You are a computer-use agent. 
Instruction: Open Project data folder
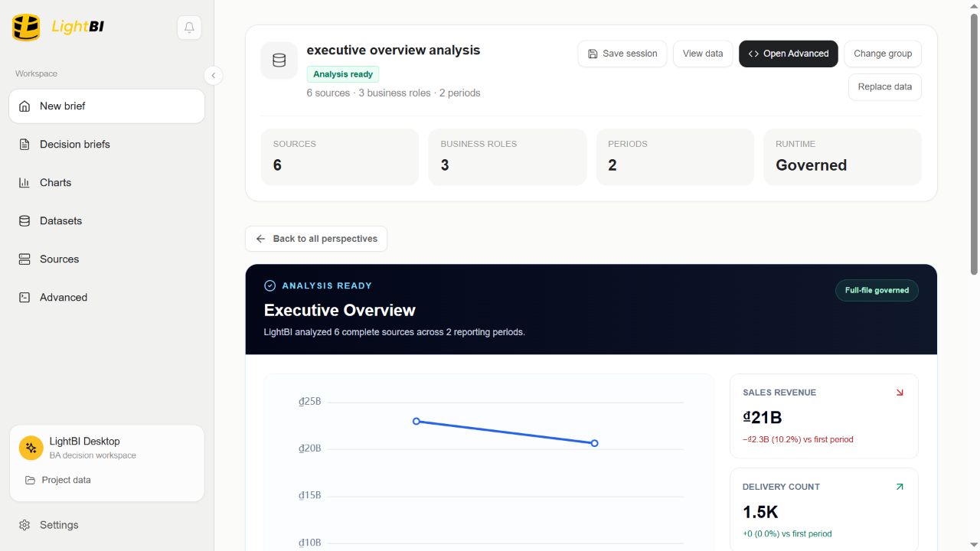pos(107,480)
